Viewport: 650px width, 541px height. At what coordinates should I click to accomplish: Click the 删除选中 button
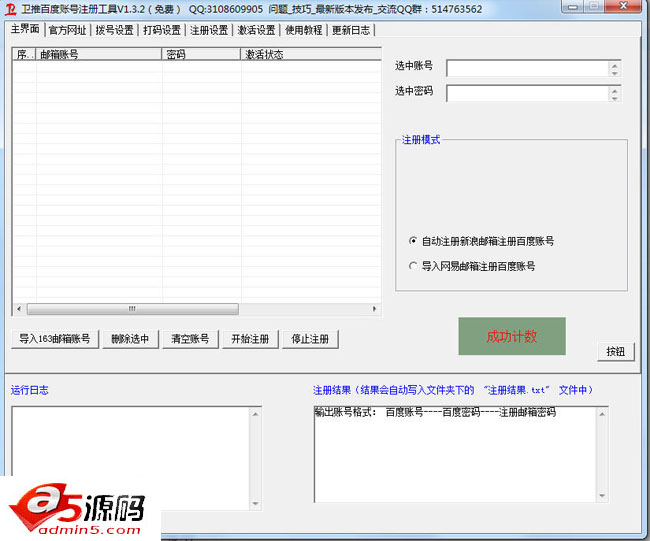130,339
